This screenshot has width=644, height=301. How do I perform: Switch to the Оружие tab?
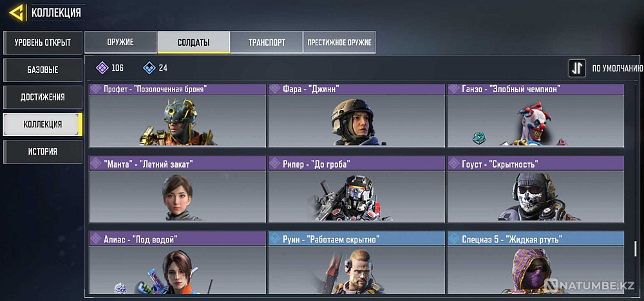(x=120, y=43)
